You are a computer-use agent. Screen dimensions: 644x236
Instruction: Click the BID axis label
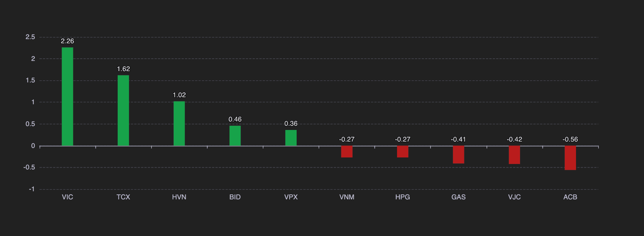pyautogui.click(x=235, y=197)
